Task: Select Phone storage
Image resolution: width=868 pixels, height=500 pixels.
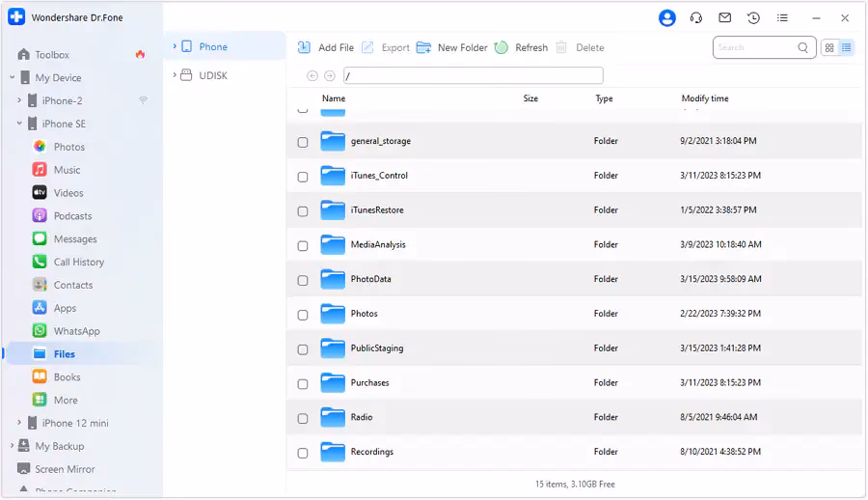Action: [213, 46]
